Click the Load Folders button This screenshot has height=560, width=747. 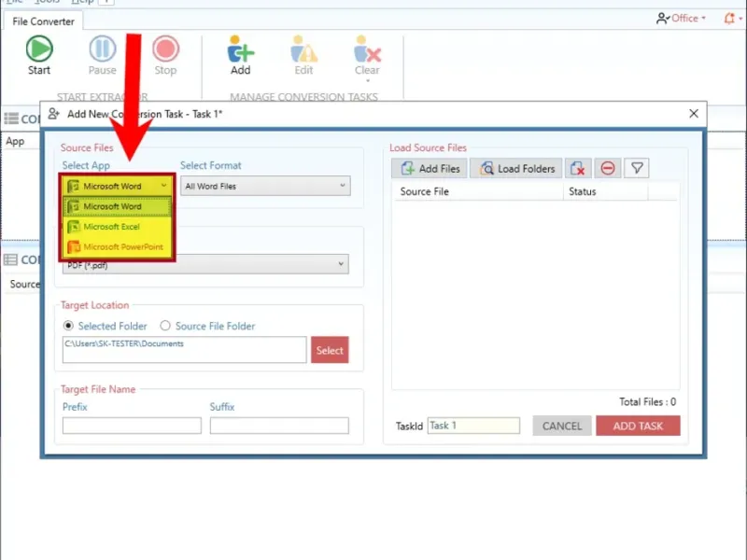coord(516,169)
